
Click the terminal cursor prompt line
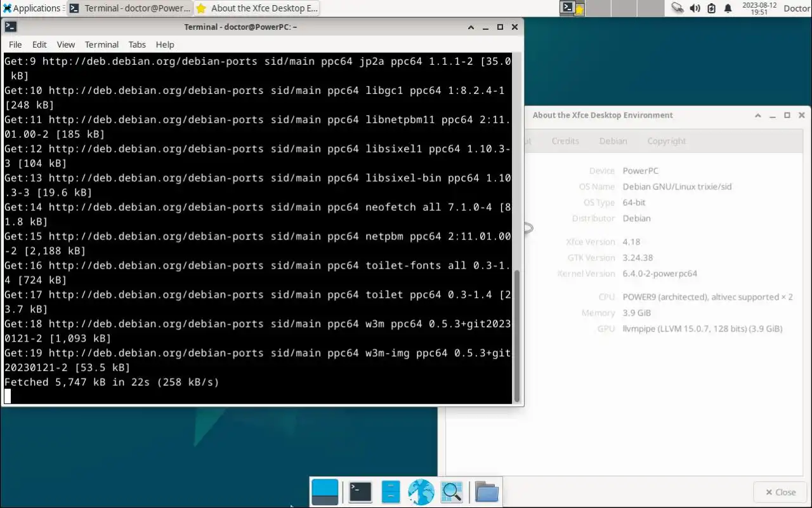coord(258,396)
